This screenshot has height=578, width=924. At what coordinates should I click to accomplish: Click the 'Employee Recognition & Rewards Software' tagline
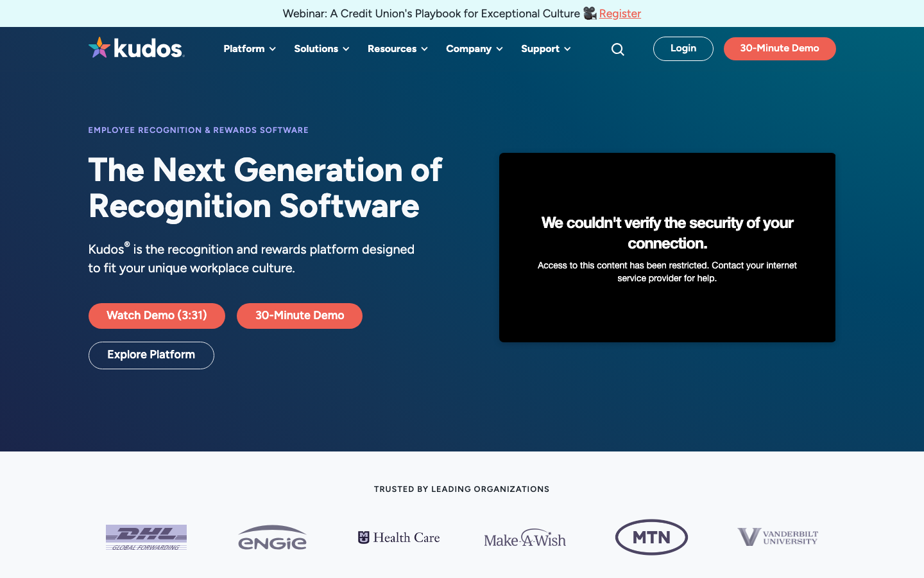(x=198, y=130)
